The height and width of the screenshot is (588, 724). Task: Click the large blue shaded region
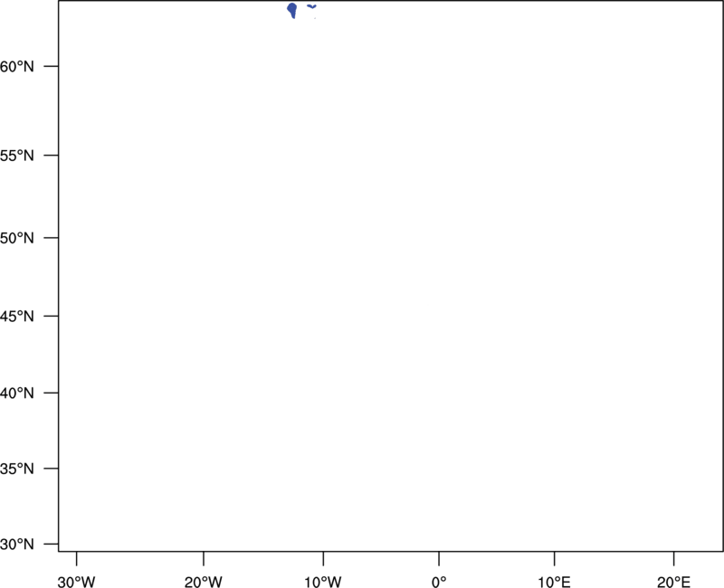(291, 10)
